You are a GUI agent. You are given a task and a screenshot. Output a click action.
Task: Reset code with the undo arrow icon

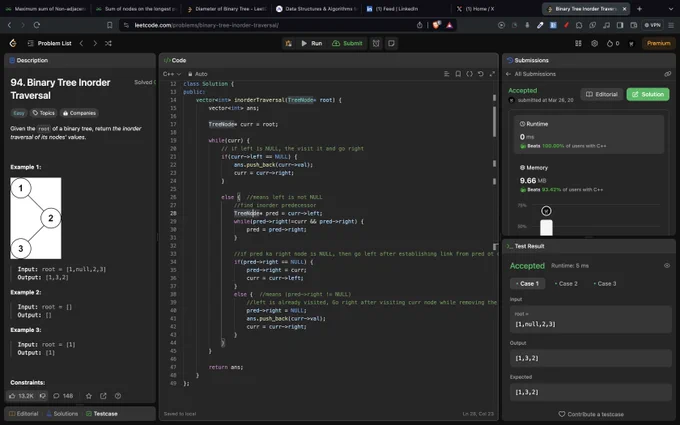481,74
